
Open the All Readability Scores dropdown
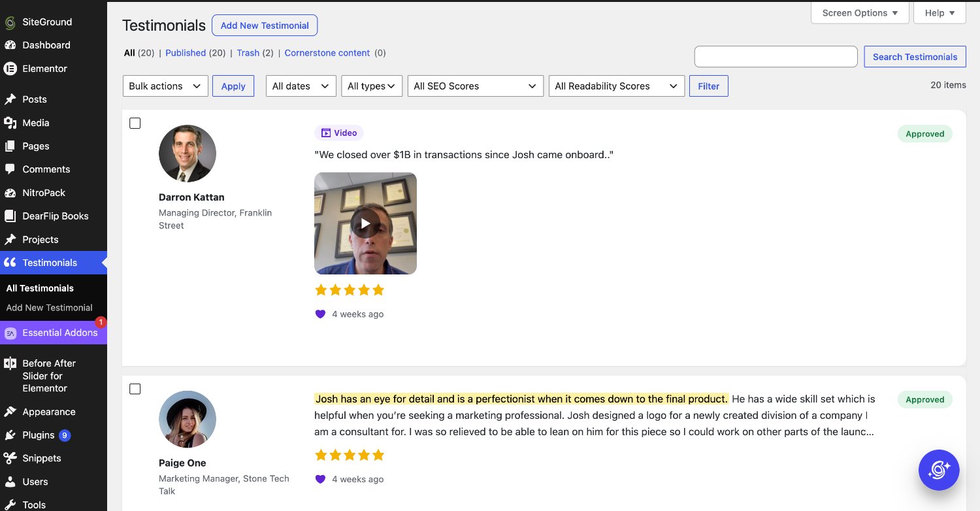pos(617,86)
